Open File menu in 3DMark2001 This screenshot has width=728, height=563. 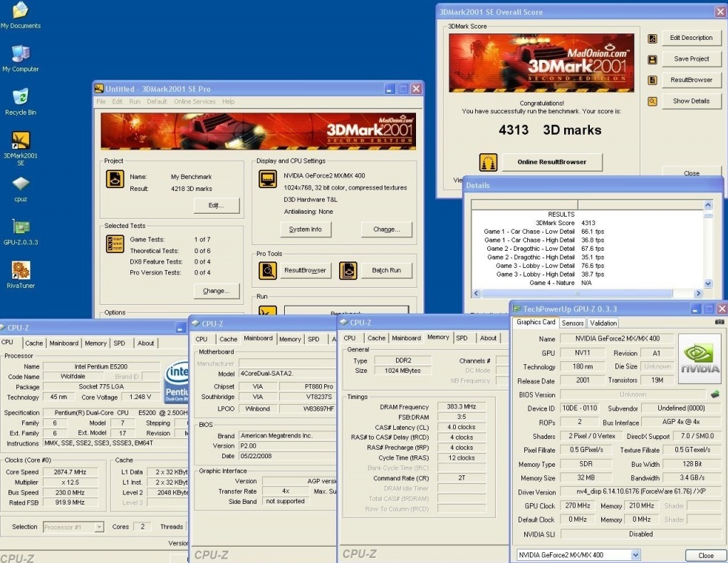(x=100, y=102)
